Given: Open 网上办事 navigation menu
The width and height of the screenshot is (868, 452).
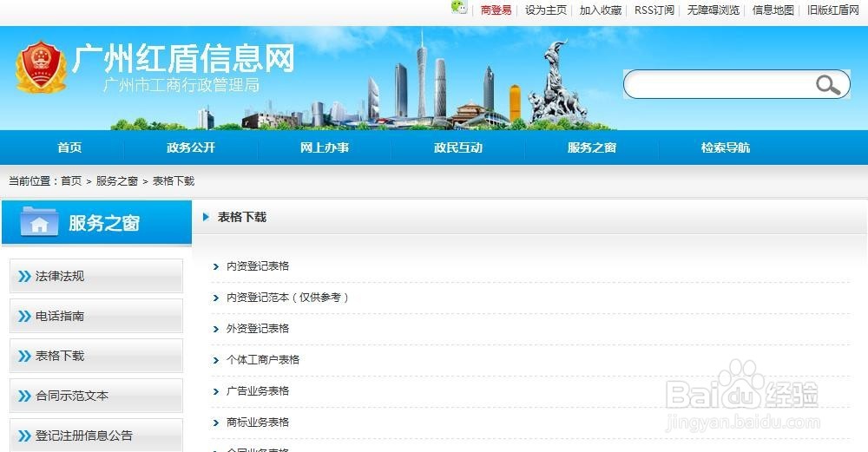Looking at the screenshot, I should (325, 147).
